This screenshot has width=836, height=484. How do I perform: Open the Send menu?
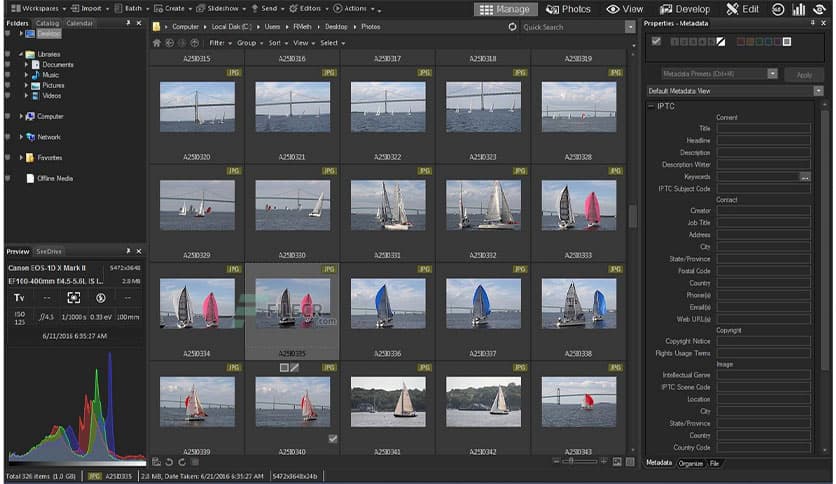pyautogui.click(x=268, y=9)
